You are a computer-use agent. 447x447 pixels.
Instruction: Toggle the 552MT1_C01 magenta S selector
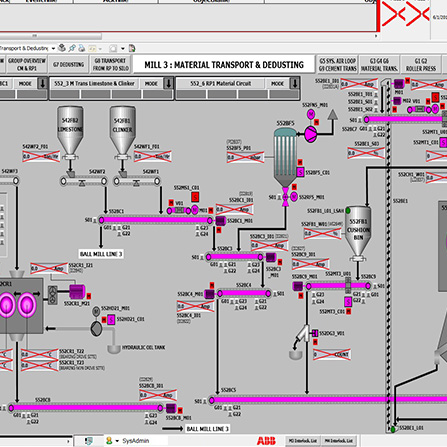(443, 142)
